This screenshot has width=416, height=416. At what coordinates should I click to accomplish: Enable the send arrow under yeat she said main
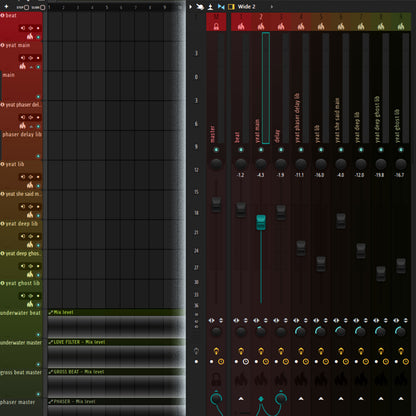[x=341, y=399]
